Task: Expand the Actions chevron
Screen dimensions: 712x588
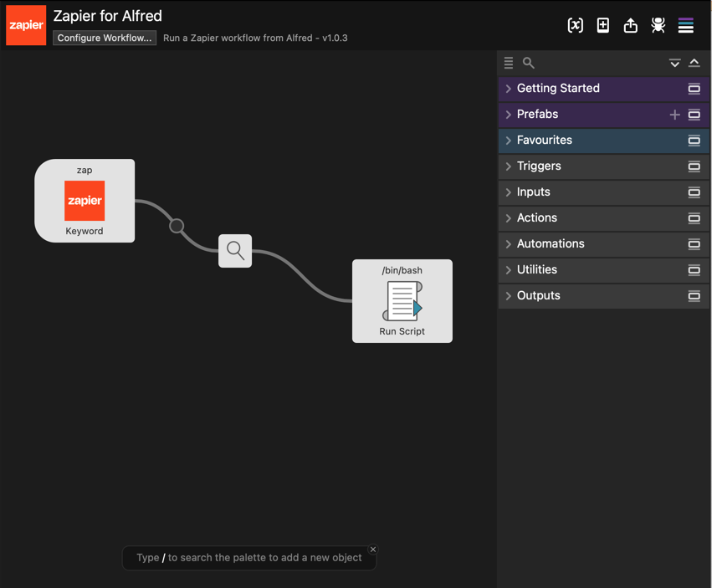Action: (x=508, y=218)
